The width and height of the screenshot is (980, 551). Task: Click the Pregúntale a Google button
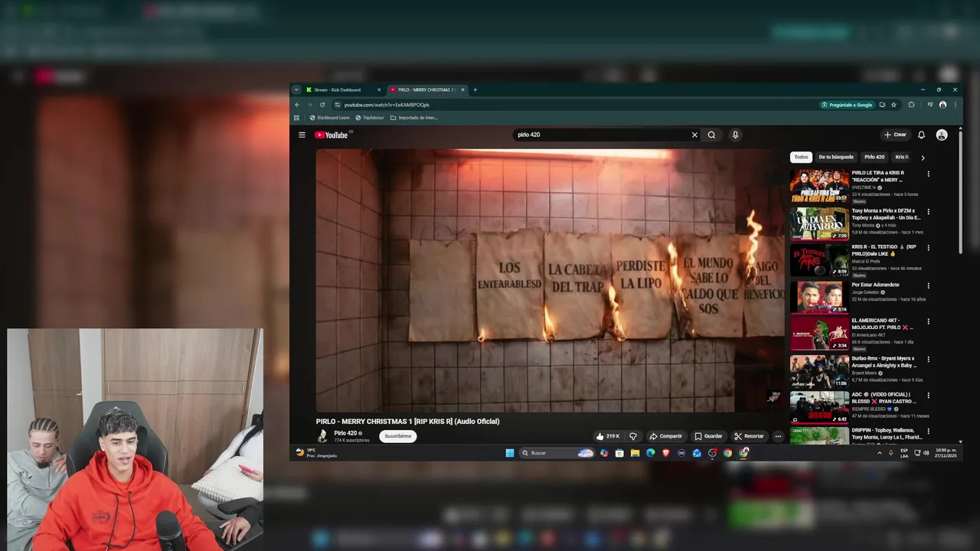847,105
